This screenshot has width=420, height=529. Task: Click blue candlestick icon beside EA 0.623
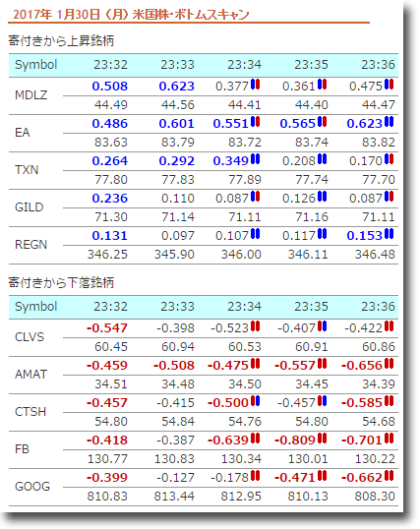[390, 122]
